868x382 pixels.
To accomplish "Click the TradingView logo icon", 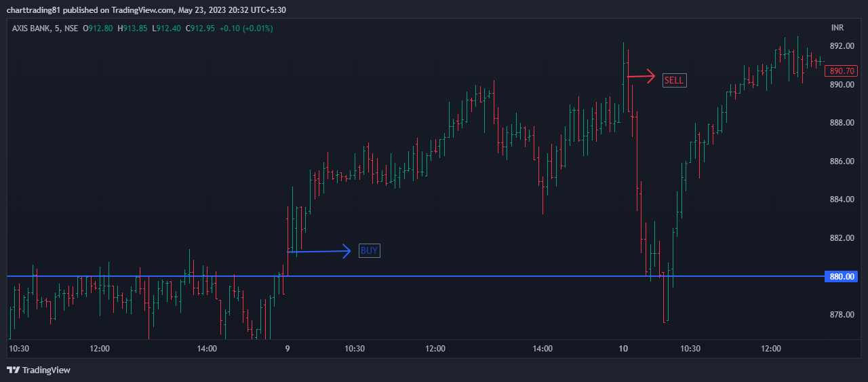I will point(13,370).
